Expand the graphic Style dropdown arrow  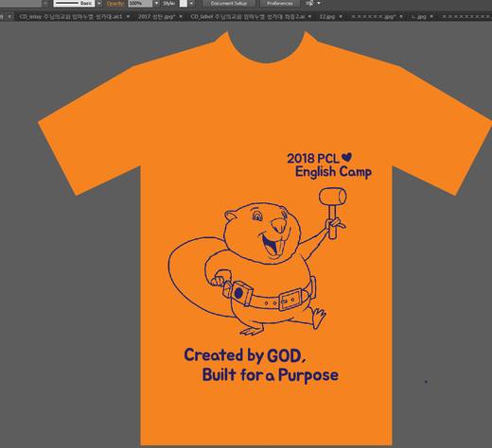pyautogui.click(x=191, y=4)
